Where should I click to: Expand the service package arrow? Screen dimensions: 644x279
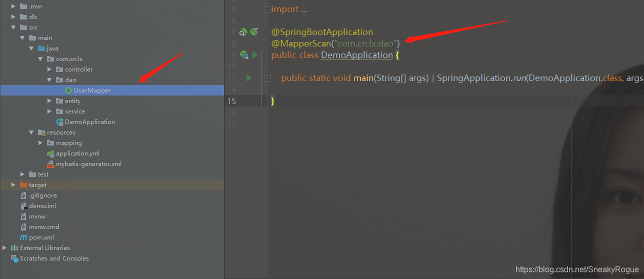pos(49,111)
